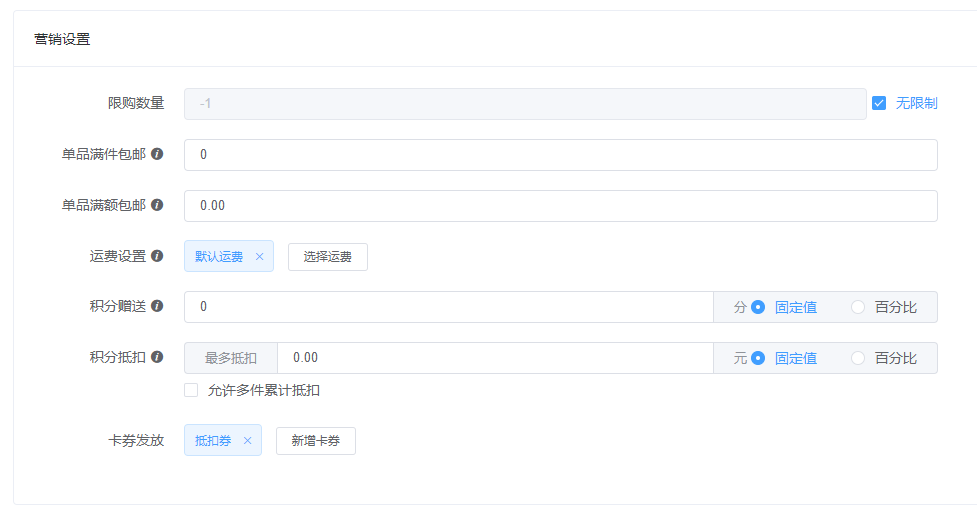The width and height of the screenshot is (977, 519).
Task: Click the 选择运费 button
Action: click(x=328, y=257)
